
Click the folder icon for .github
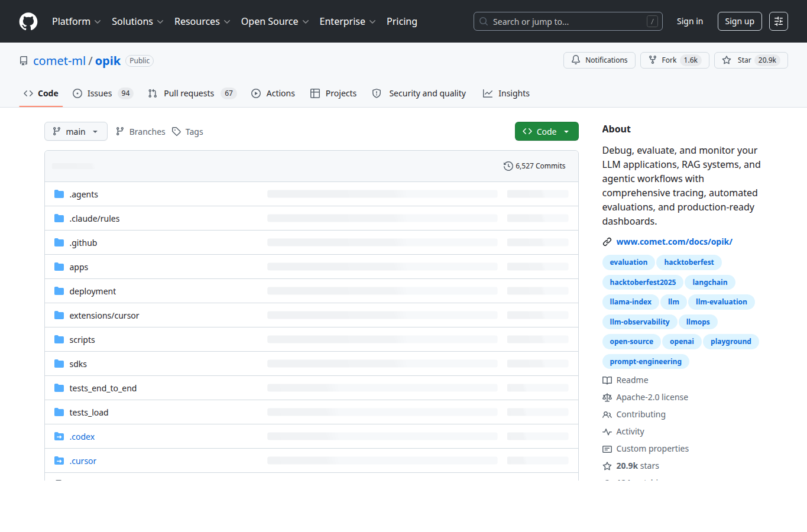[x=59, y=243]
